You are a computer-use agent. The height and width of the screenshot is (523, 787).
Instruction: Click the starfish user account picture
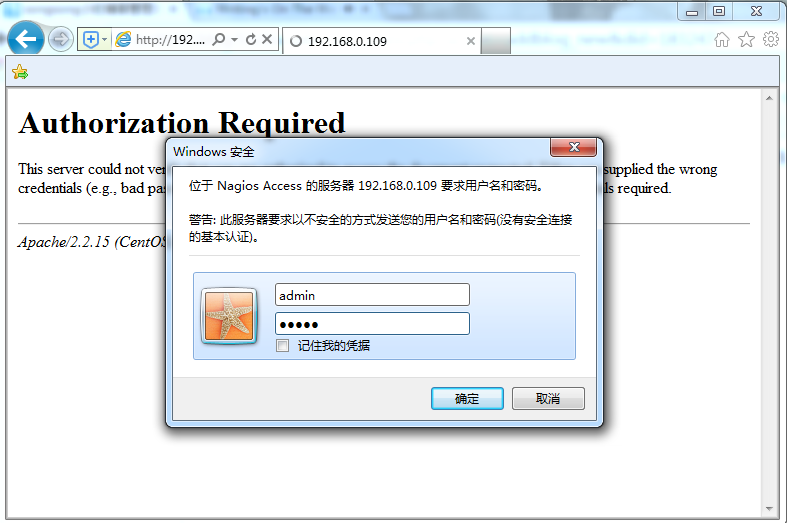coord(229,316)
